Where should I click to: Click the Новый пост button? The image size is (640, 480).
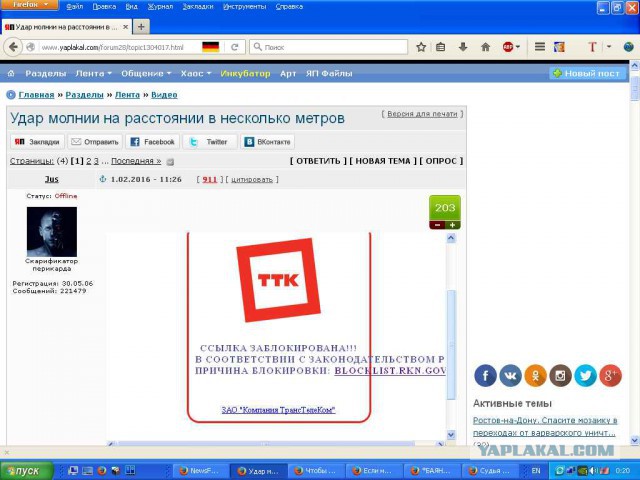pyautogui.click(x=587, y=73)
